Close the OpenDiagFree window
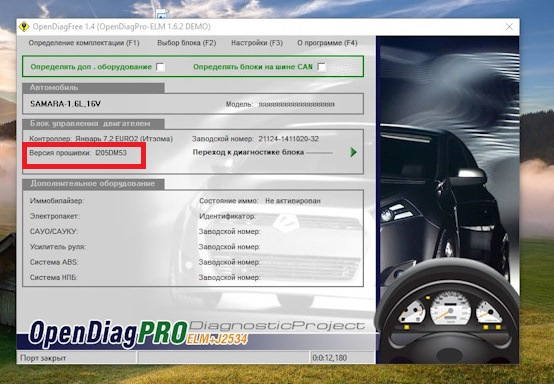The width and height of the screenshot is (554, 384). [509, 27]
